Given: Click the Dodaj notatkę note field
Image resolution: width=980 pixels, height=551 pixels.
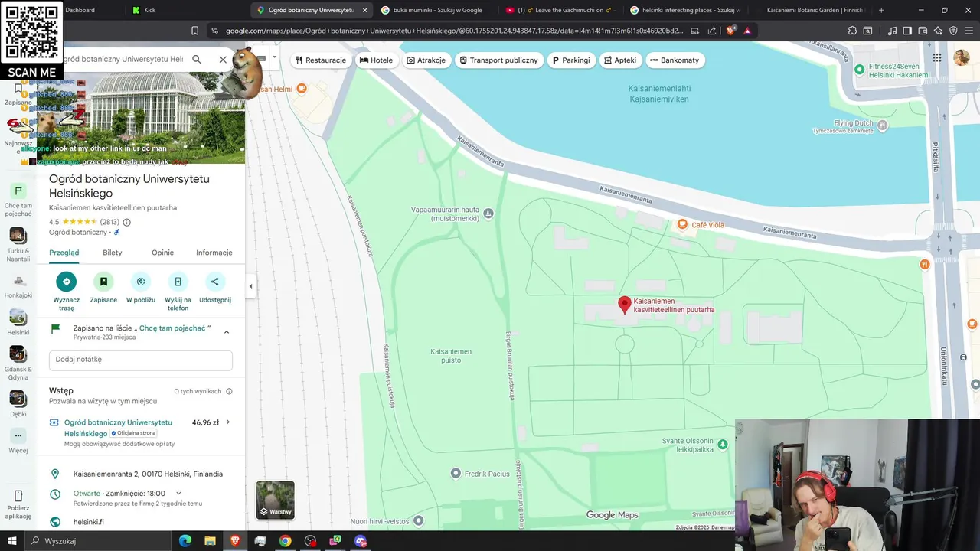Looking at the screenshot, I should (141, 360).
